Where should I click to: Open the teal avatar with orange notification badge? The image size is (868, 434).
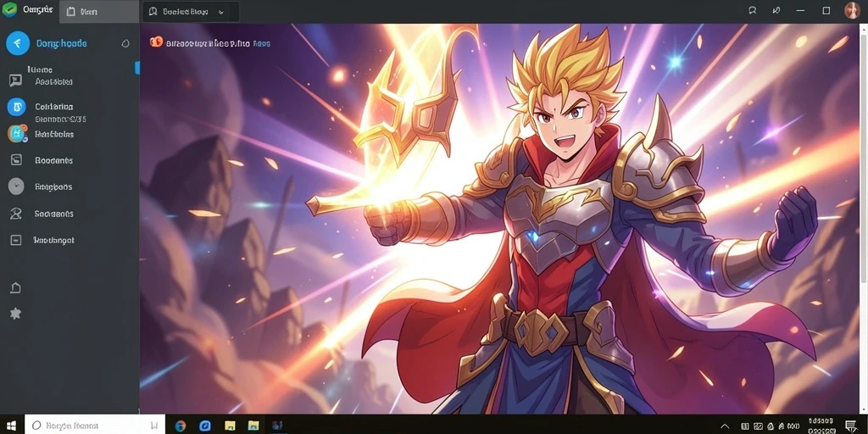pyautogui.click(x=17, y=133)
